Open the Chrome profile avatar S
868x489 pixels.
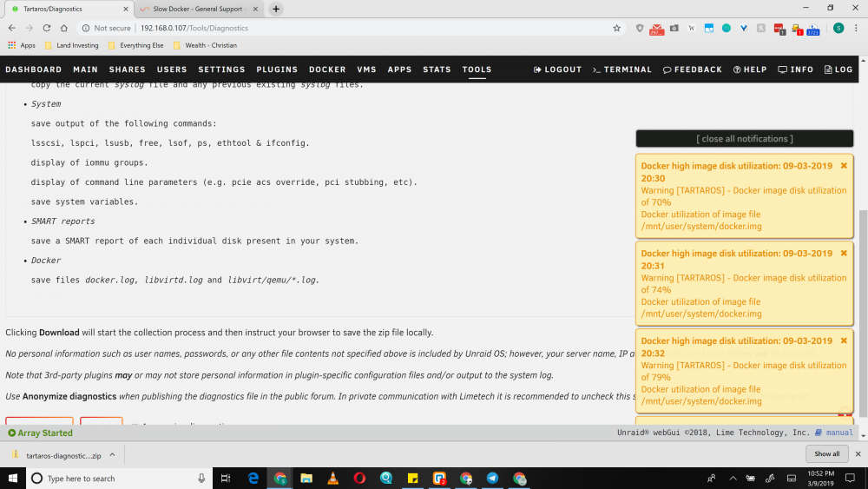(x=838, y=28)
